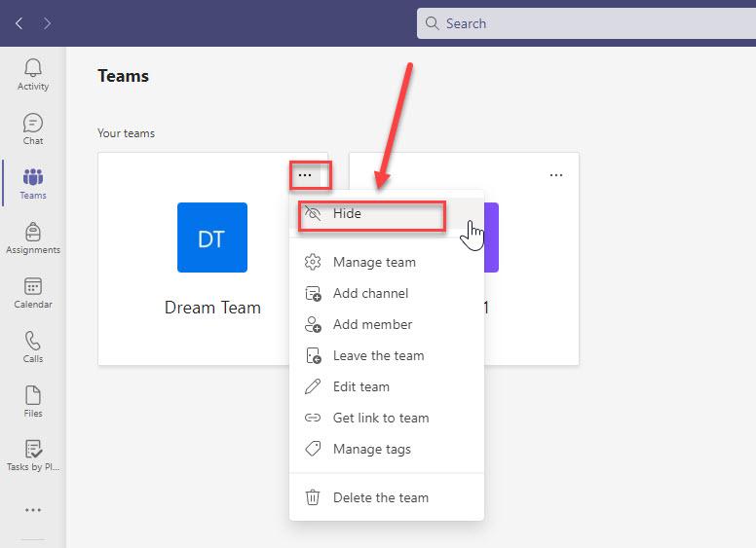This screenshot has height=548, width=756.
Task: Choose Delete the team
Action: click(x=387, y=497)
